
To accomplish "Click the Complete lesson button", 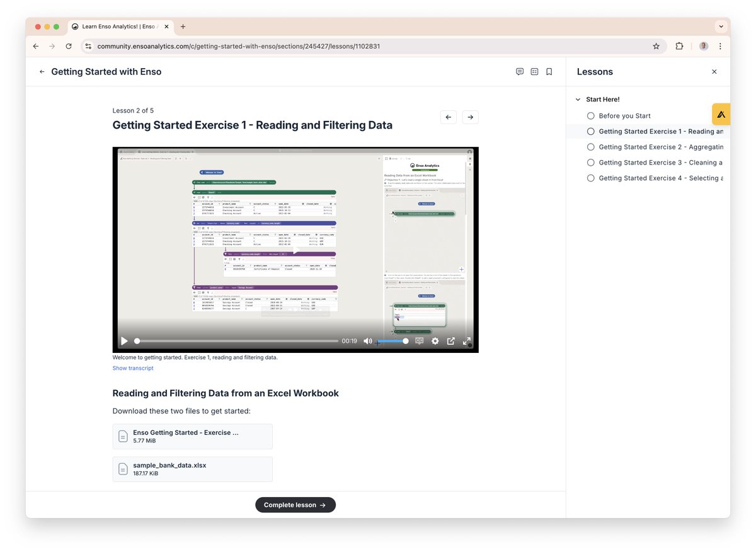I will [295, 505].
